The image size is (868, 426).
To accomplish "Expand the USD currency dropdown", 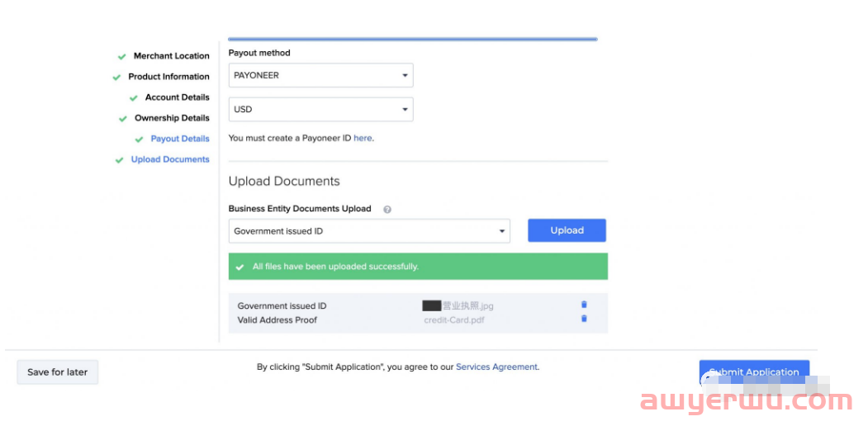I will pos(320,109).
